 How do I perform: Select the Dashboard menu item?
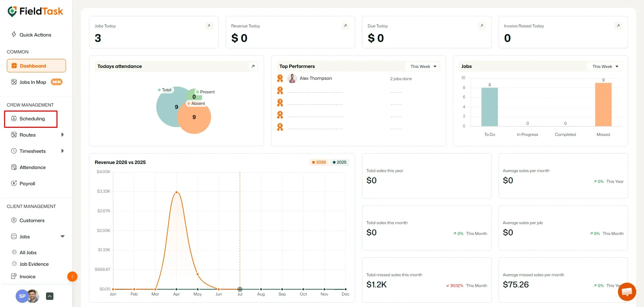tap(36, 66)
